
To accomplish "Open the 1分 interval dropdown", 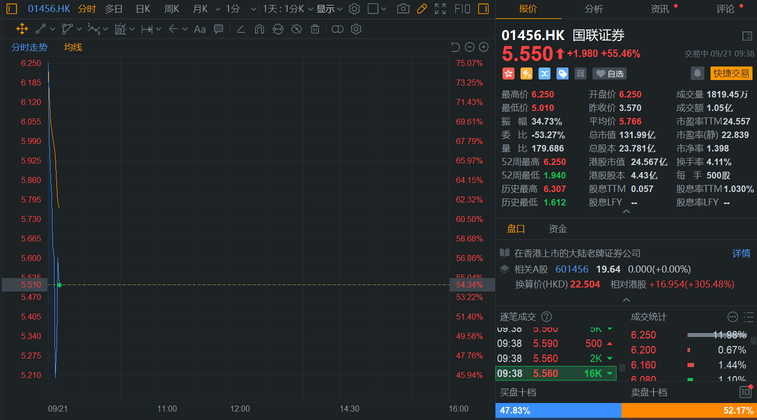I will coord(253,9).
